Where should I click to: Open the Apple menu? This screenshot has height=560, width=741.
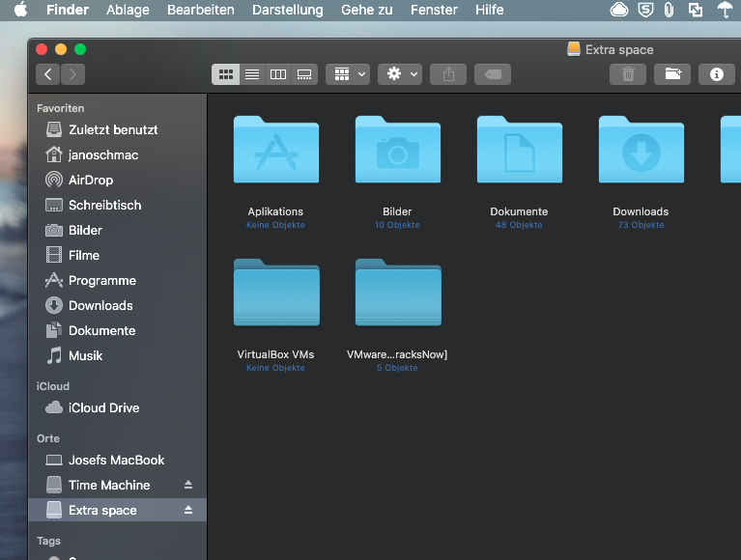(x=21, y=10)
